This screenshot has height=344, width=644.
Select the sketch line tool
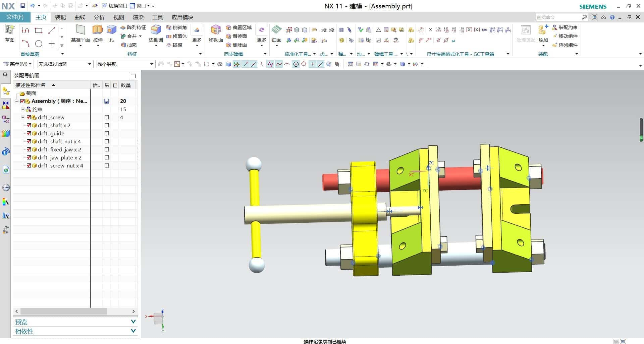click(x=52, y=30)
